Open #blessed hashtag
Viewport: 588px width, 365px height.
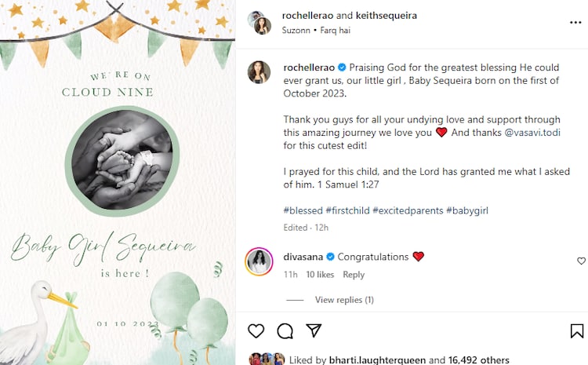(x=303, y=210)
